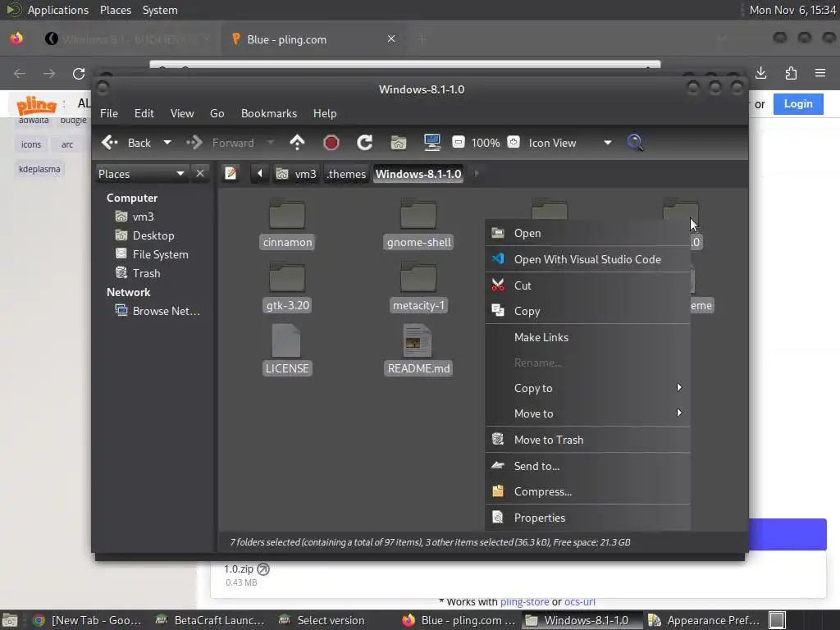840x630 pixels.
Task: Open Firefox extensions puzzle icon
Action: pyautogui.click(x=791, y=73)
